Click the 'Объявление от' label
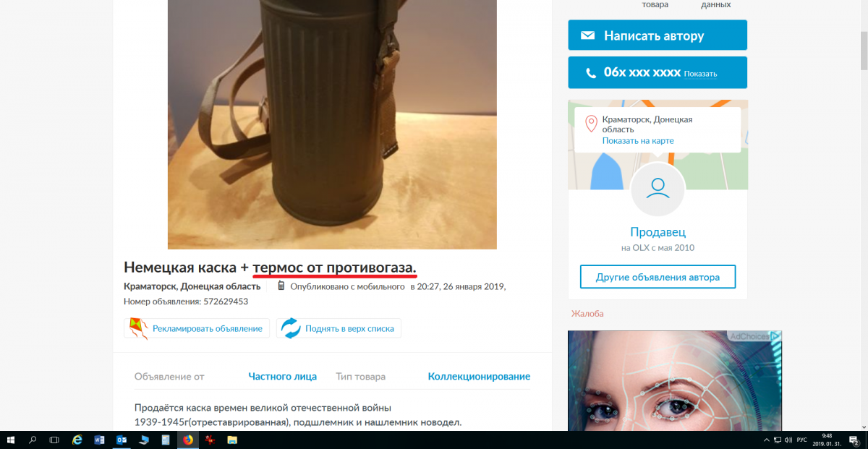Viewport: 868px width, 449px height. coord(169,376)
